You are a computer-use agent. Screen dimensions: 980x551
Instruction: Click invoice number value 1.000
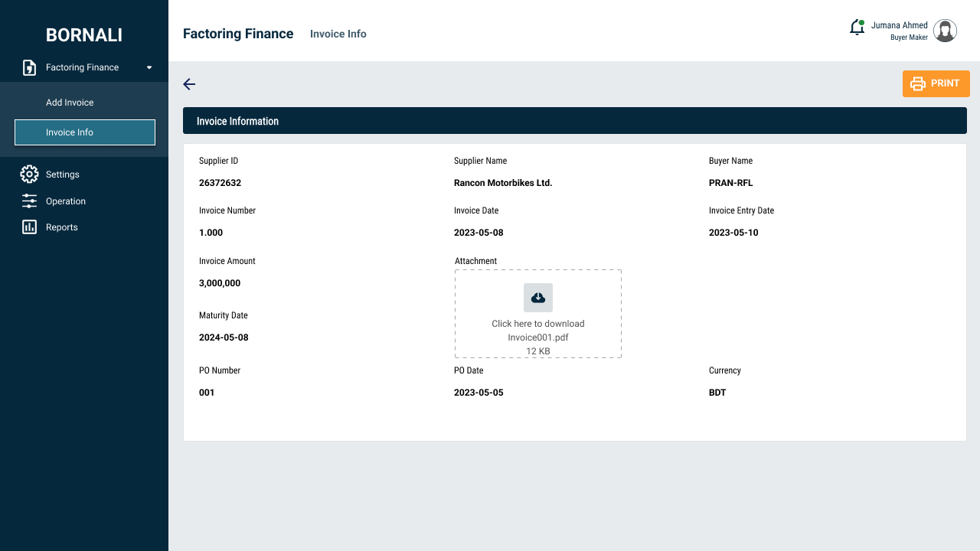click(211, 233)
